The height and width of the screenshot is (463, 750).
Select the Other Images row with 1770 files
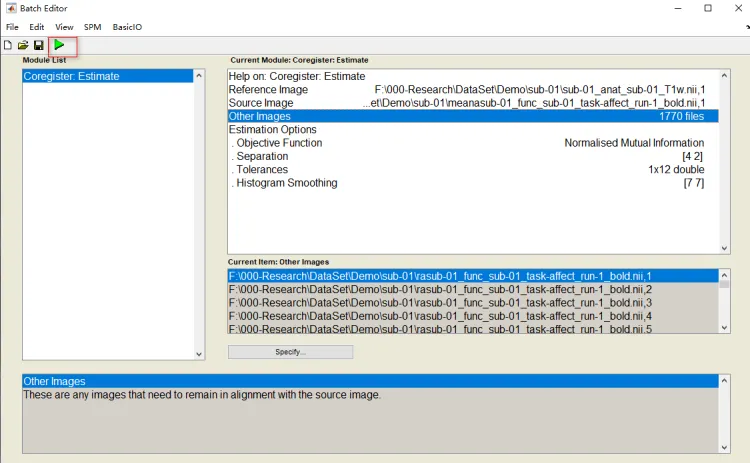(473, 116)
